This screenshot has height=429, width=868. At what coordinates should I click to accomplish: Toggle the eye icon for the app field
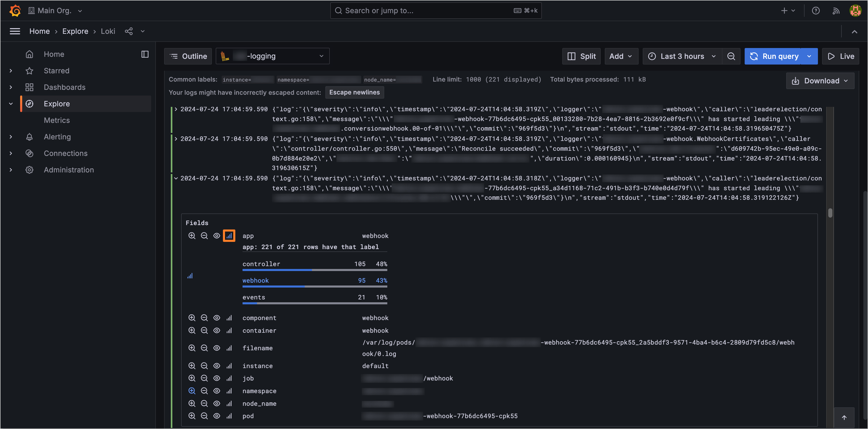pos(217,236)
